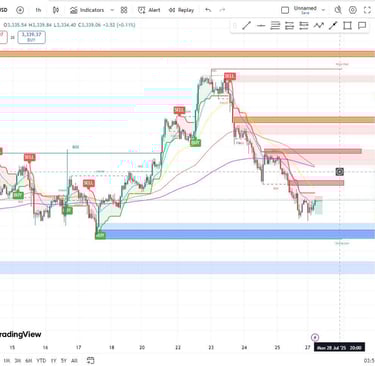Click the target icon on the dashed price line
The height and width of the screenshot is (366, 375).
tap(340, 172)
